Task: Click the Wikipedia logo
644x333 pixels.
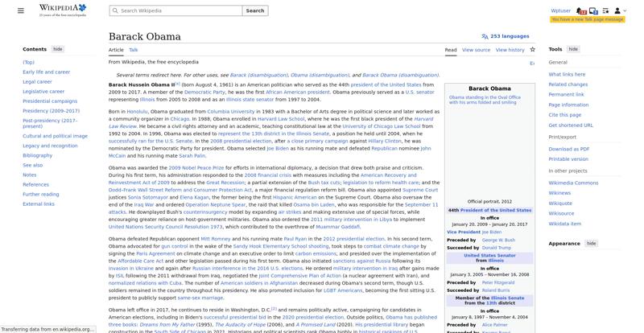Action: 61,10
